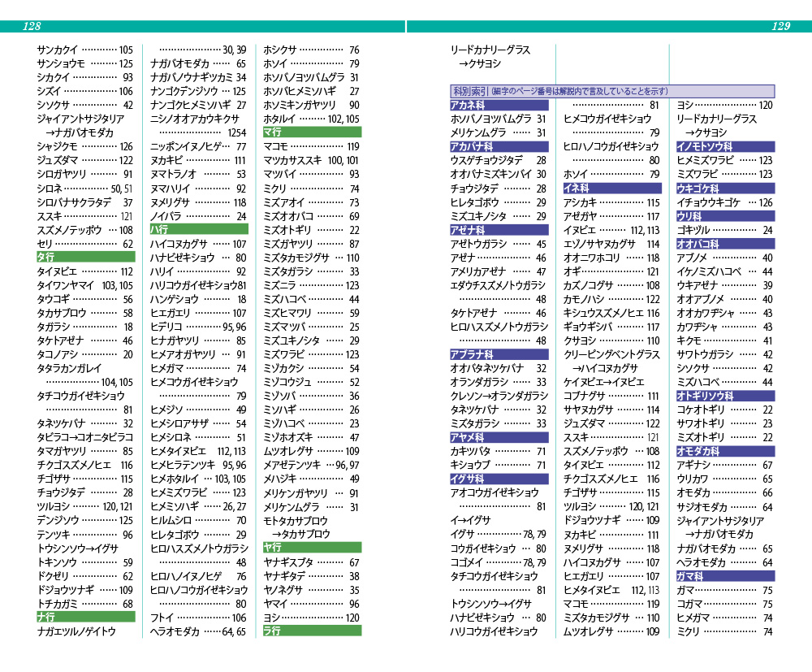Click page number 128 in the header

32,27
